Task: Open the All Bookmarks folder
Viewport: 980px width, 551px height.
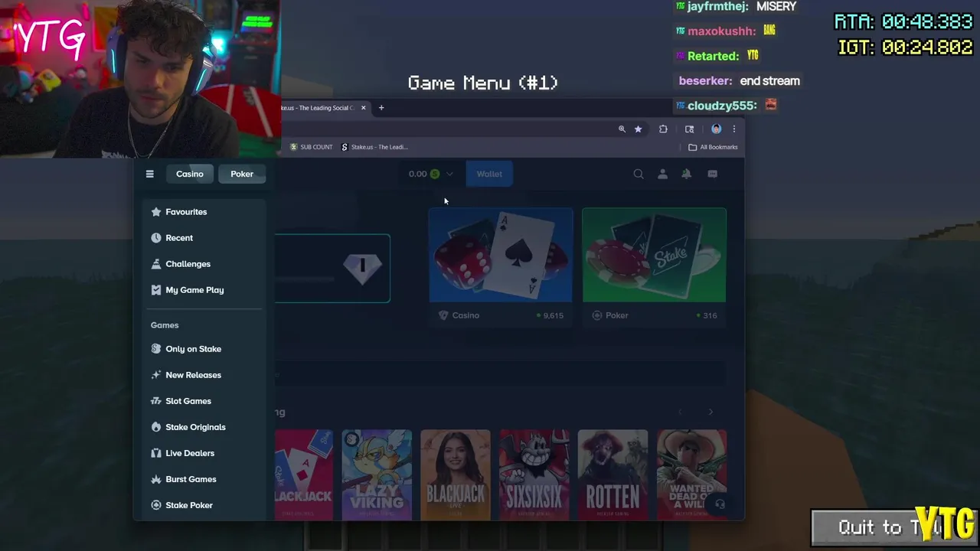Action: point(713,147)
